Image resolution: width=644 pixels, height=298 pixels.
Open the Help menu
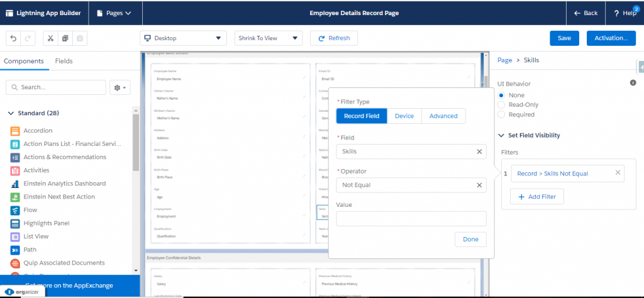tap(625, 13)
